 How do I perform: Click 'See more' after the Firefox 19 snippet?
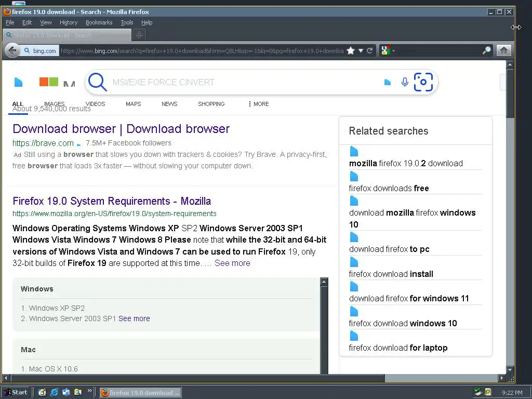[232, 263]
